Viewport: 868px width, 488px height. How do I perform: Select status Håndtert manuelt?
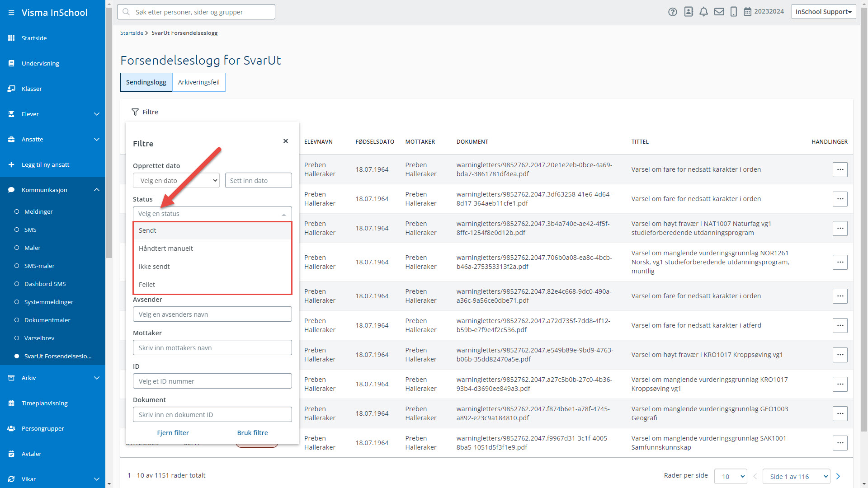212,249
